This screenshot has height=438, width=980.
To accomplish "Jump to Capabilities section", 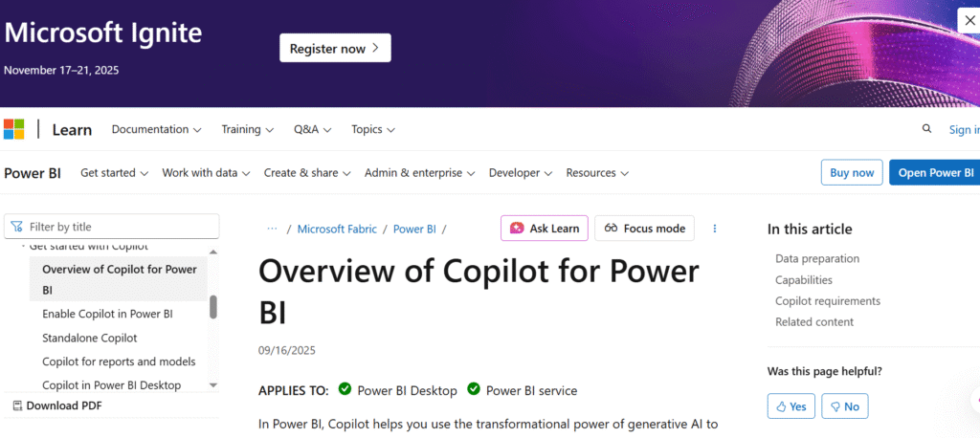I will click(804, 280).
